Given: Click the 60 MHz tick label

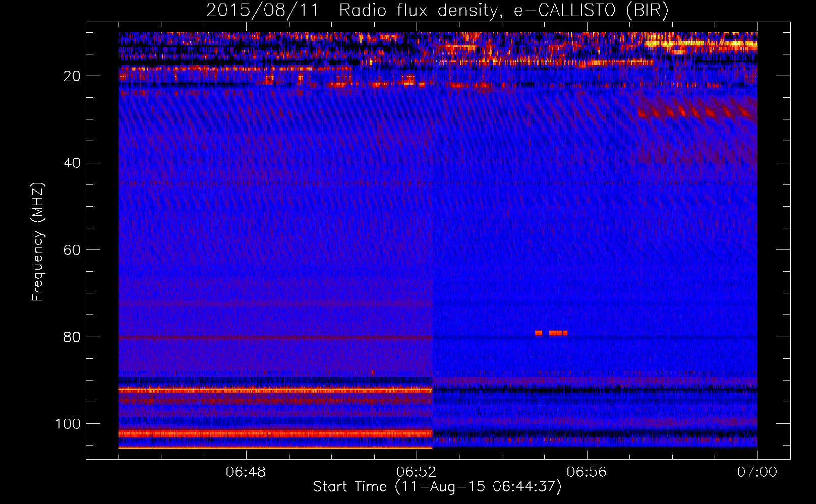Looking at the screenshot, I should (x=72, y=250).
